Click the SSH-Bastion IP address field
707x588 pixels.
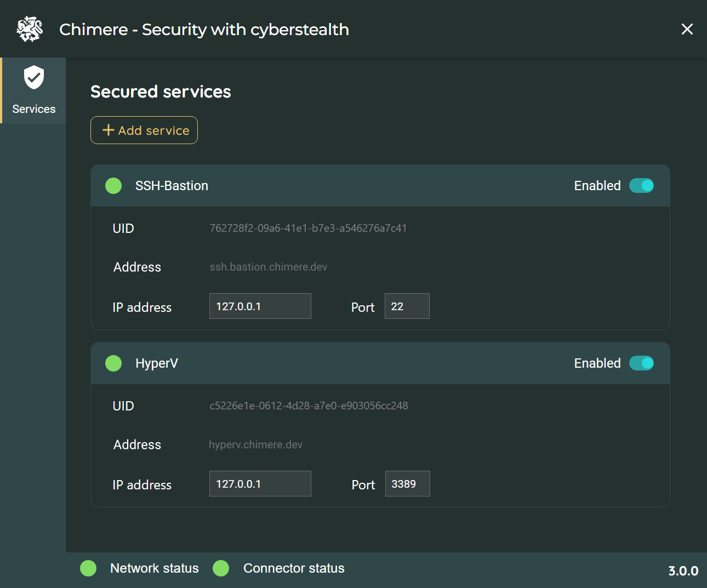click(260, 306)
